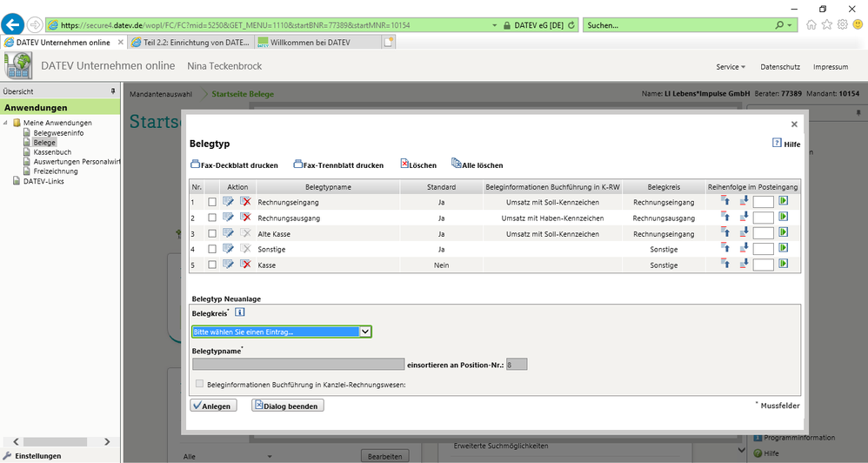This screenshot has height=463, width=868.
Task: Move Alte Kasse row down
Action: [744, 232]
